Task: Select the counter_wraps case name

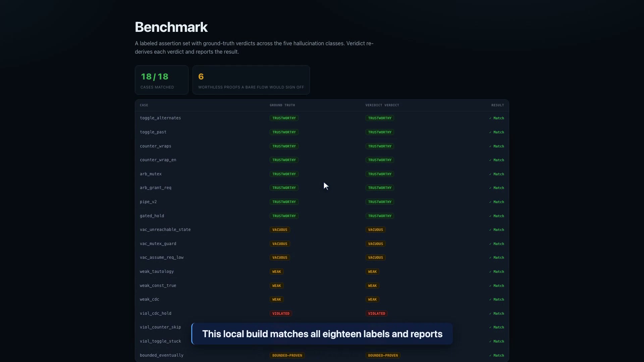Action: point(156,146)
